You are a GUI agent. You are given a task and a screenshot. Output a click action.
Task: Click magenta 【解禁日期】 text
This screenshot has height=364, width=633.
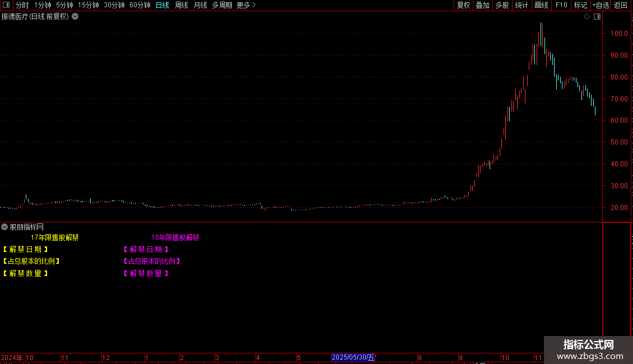point(146,249)
